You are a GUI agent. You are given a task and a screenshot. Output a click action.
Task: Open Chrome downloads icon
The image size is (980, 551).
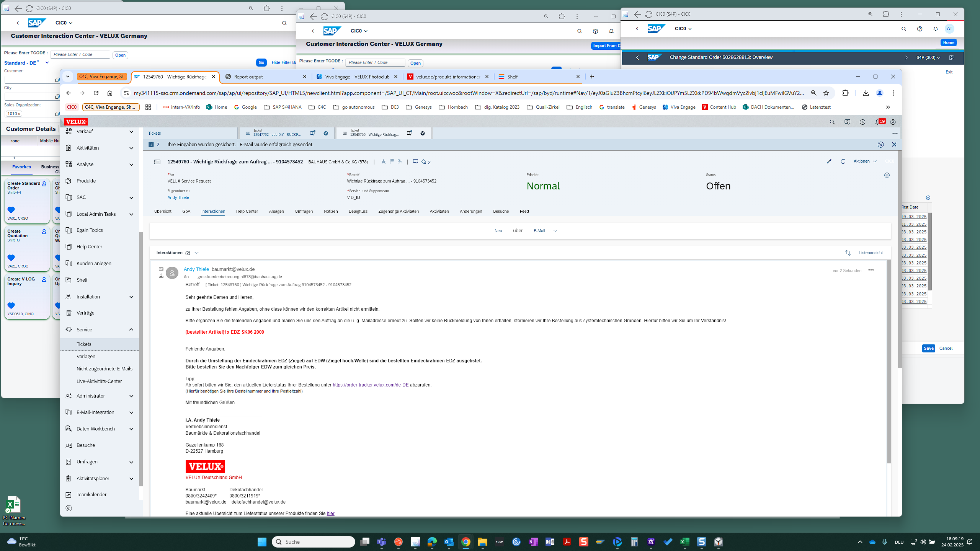click(x=866, y=93)
